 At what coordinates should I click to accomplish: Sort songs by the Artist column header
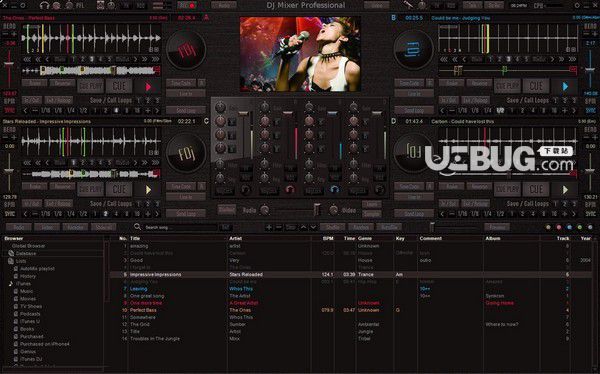[x=235, y=238]
